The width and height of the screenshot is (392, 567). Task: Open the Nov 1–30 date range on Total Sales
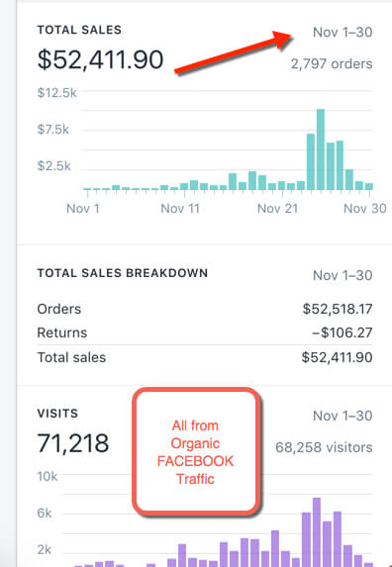coord(343,33)
